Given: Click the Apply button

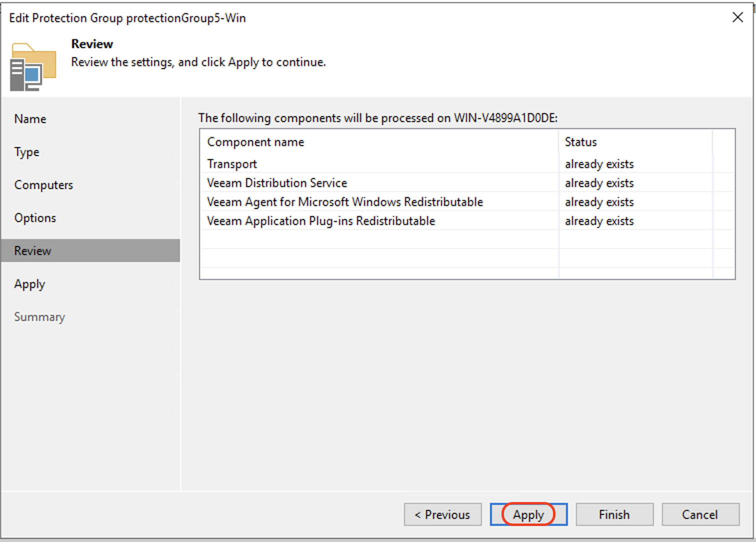Looking at the screenshot, I should click(528, 514).
